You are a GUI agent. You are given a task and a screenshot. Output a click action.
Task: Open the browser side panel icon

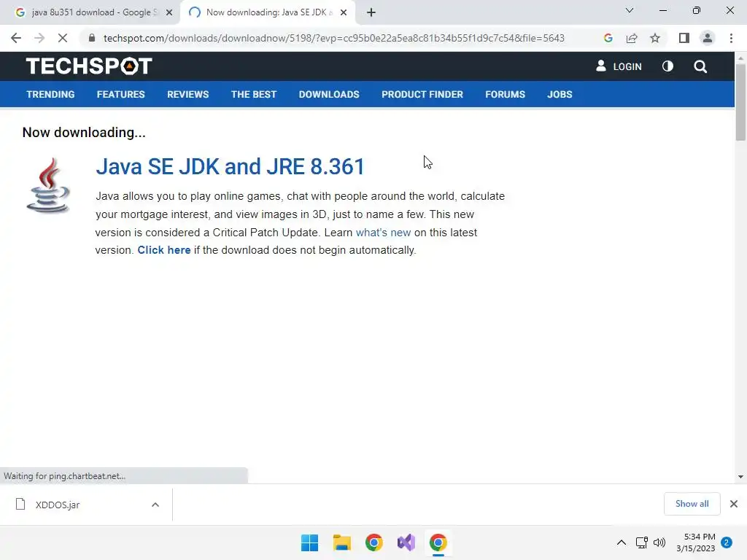[684, 38]
